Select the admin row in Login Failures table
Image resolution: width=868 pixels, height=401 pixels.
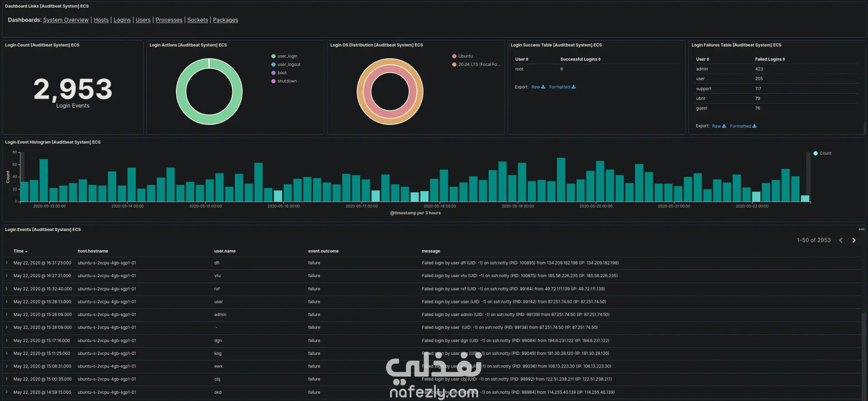tap(777, 69)
